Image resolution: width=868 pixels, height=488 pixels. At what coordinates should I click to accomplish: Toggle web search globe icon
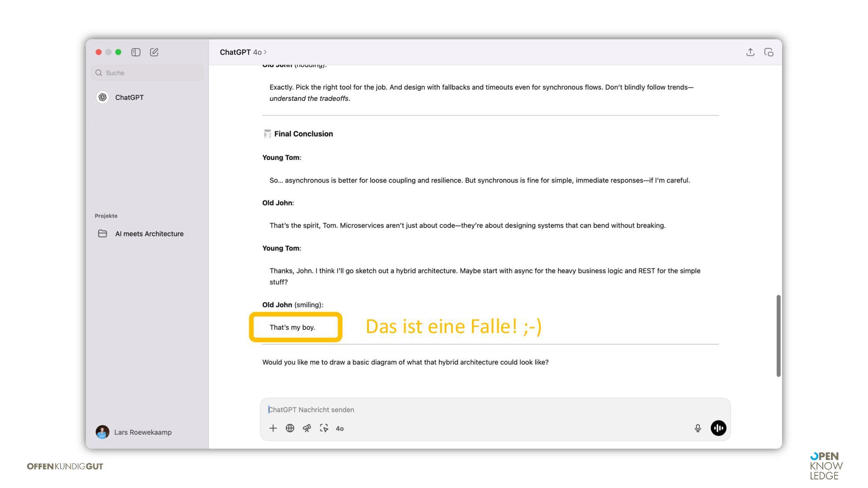point(290,428)
